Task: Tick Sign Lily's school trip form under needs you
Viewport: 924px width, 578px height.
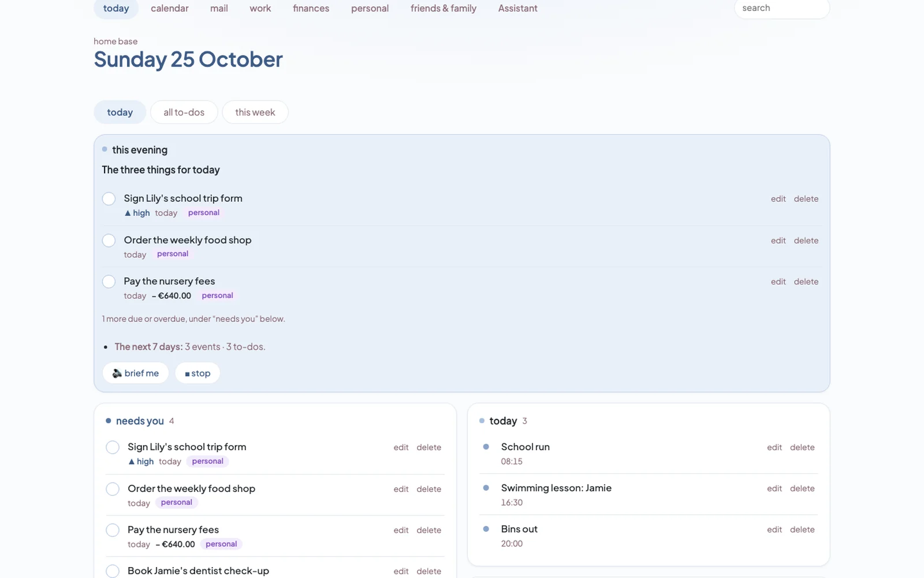Action: click(113, 447)
